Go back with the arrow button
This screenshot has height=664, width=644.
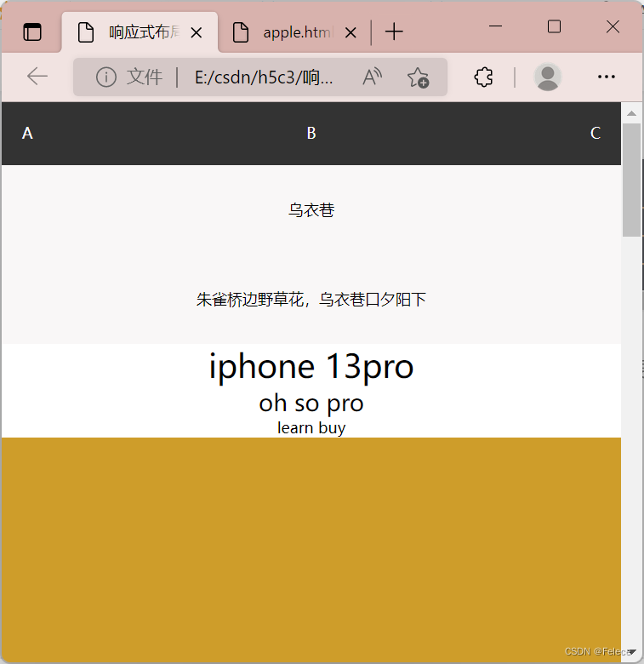click(37, 77)
